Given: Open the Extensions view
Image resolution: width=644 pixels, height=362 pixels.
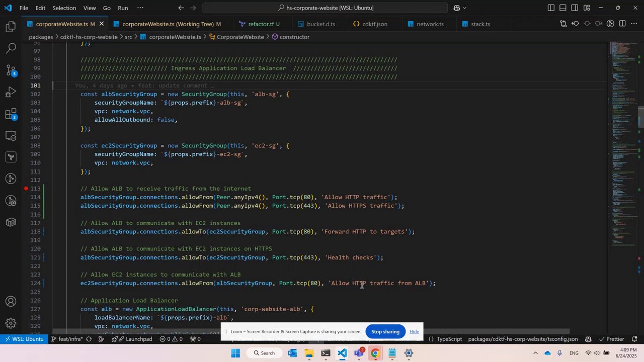Looking at the screenshot, I should [11, 114].
